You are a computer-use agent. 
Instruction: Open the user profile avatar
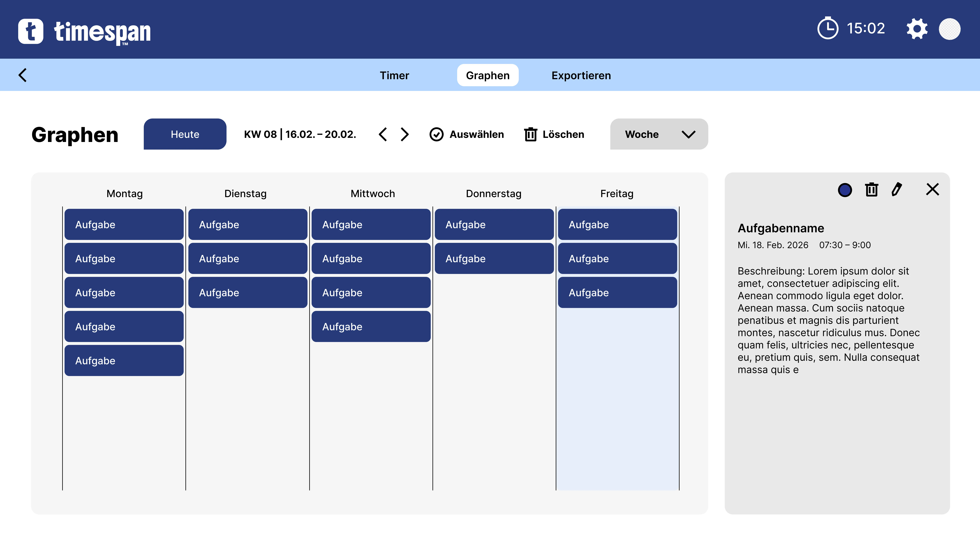(x=950, y=29)
